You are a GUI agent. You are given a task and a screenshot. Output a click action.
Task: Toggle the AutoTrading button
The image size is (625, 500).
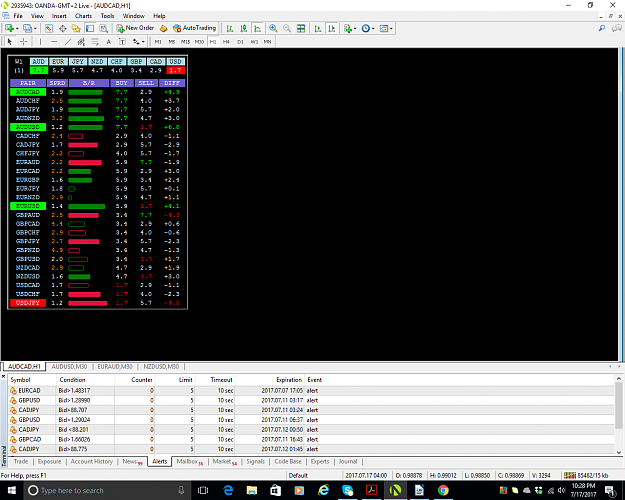click(x=195, y=28)
